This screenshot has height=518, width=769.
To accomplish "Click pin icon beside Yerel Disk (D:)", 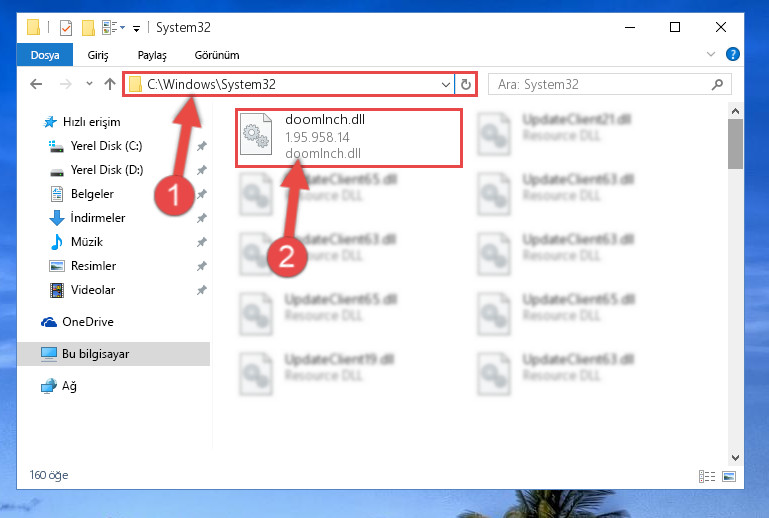I will pos(202,170).
